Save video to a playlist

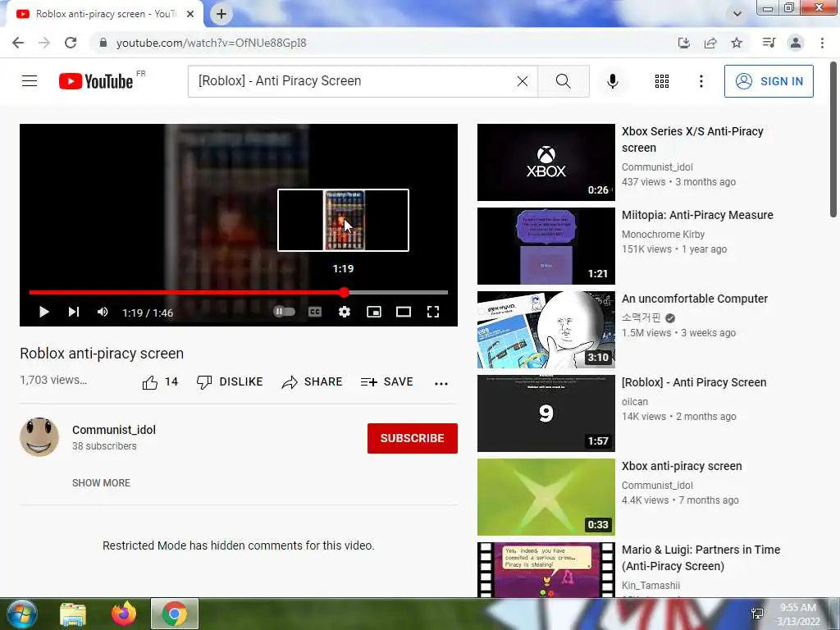[387, 382]
